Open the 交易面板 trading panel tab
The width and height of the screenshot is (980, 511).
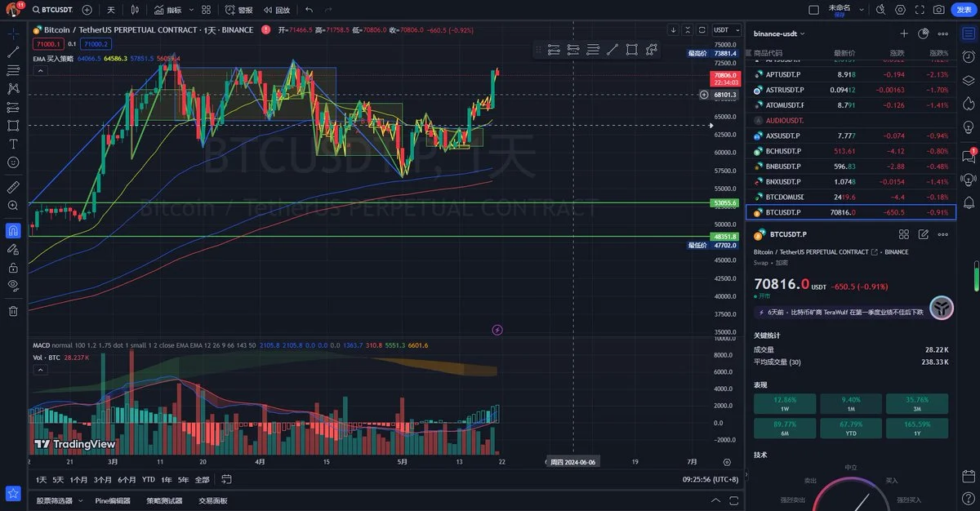213,500
